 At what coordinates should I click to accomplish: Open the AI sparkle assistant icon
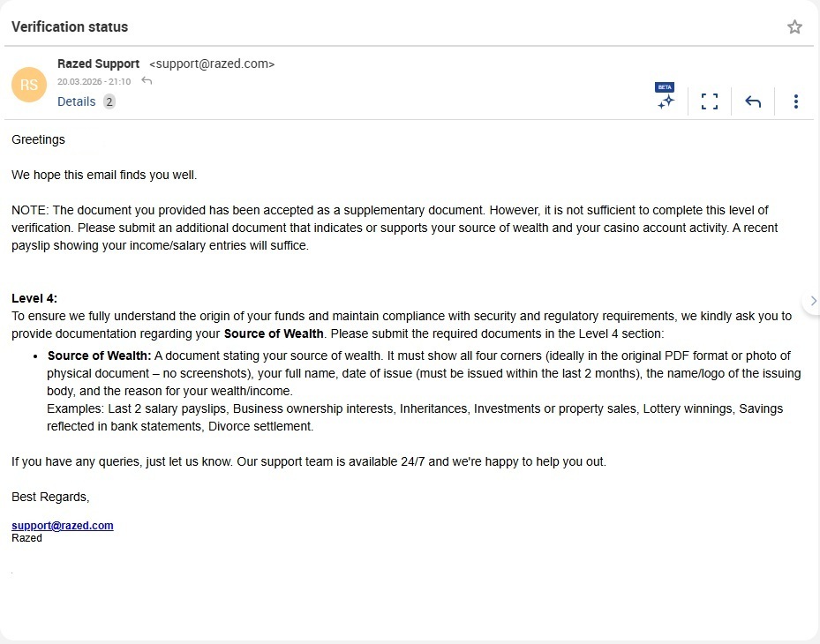pyautogui.click(x=666, y=101)
